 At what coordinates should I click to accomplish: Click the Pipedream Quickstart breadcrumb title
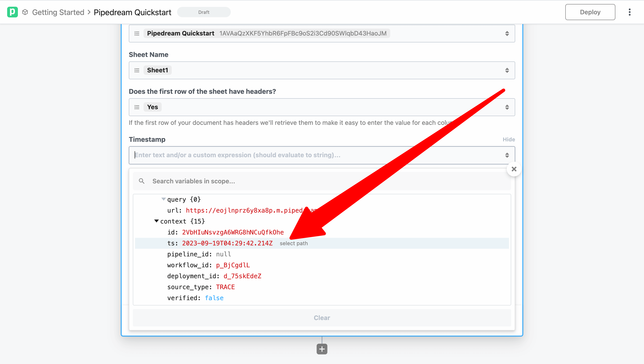click(132, 12)
